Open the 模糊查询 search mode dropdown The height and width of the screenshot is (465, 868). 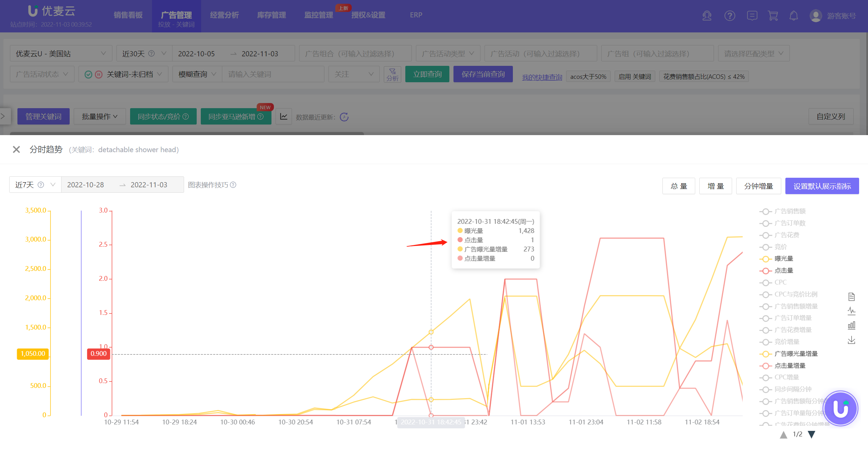click(x=197, y=74)
